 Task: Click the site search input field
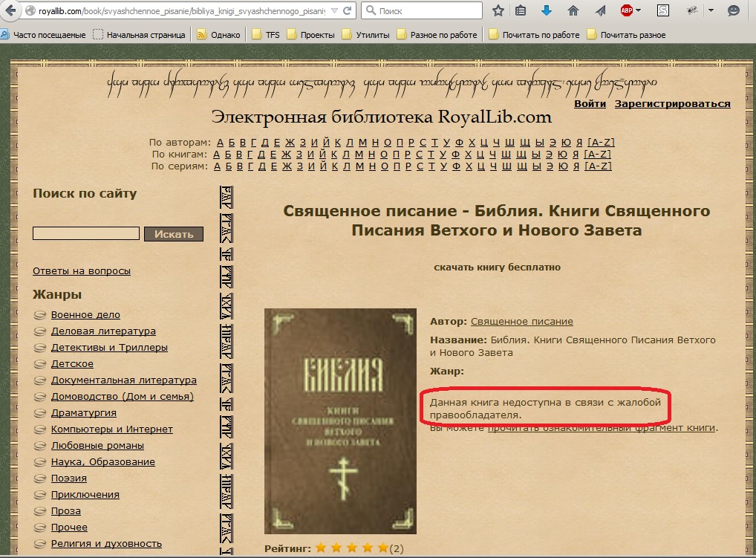86,234
